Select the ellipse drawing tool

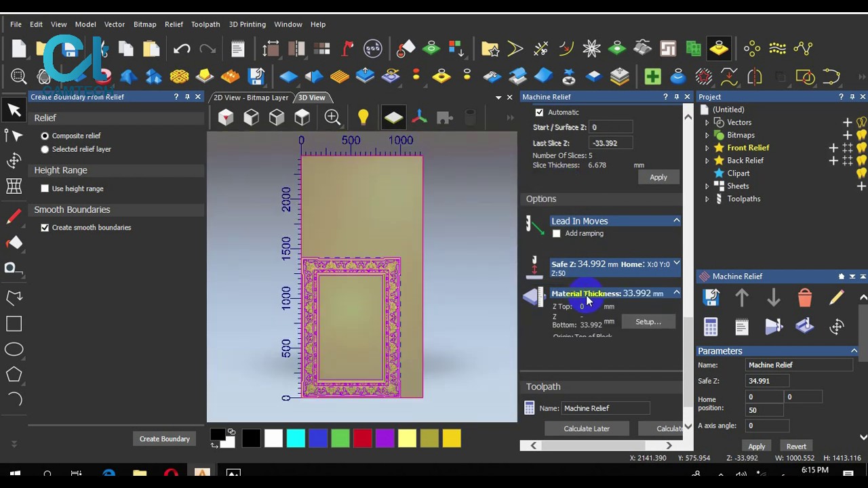[x=14, y=349]
